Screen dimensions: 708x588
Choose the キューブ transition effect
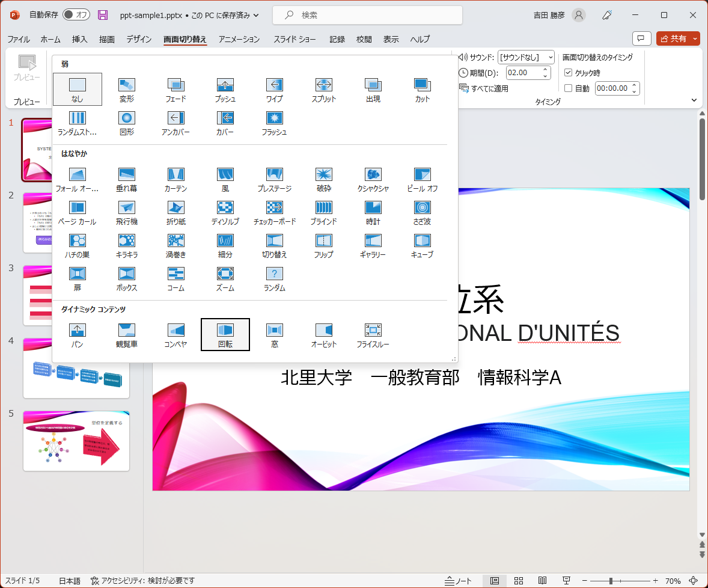point(421,243)
